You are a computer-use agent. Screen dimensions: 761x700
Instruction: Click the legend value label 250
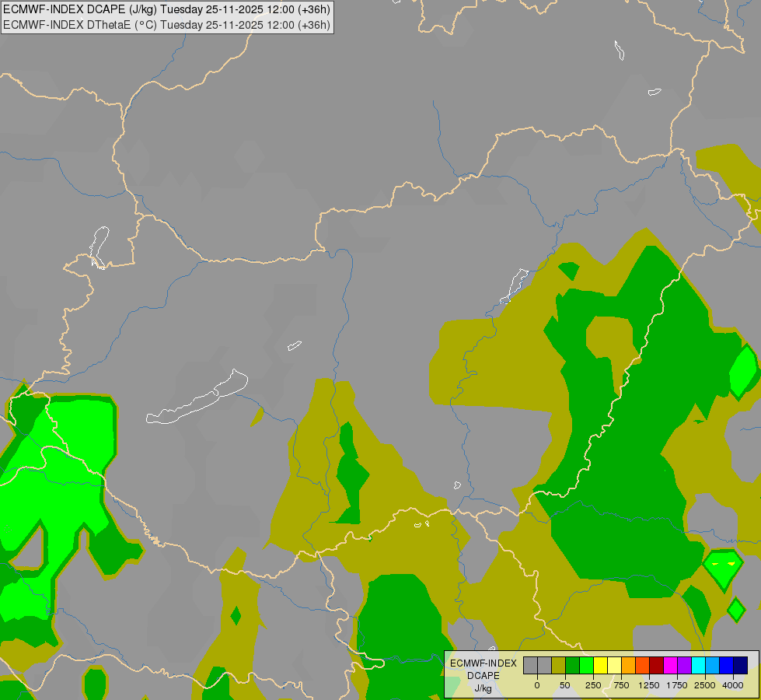593,685
